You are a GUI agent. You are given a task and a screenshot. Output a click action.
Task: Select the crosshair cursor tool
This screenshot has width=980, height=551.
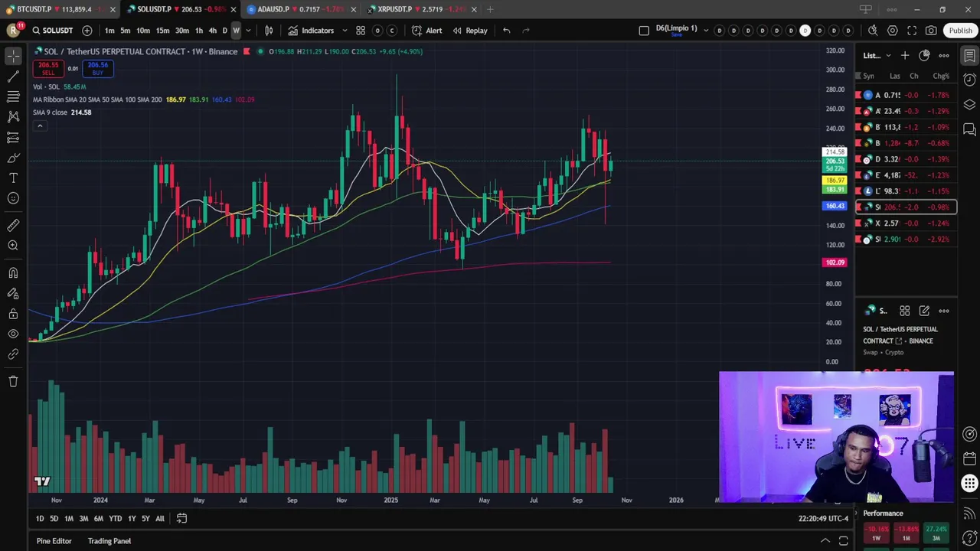(13, 56)
